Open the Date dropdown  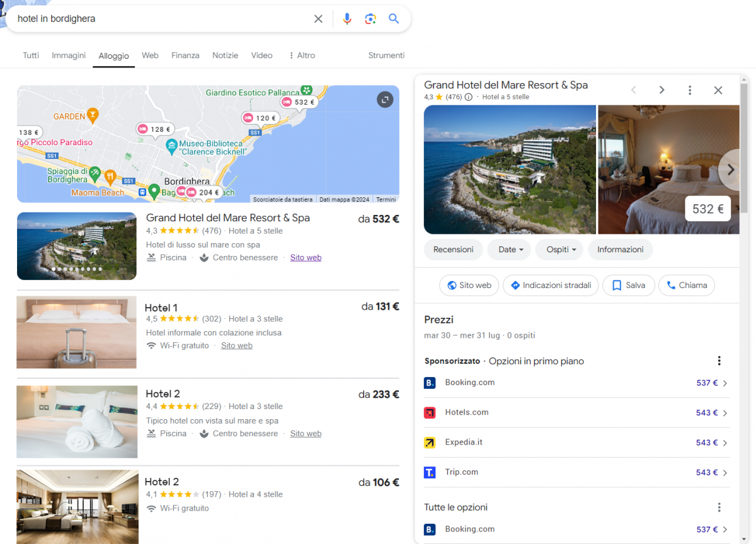(510, 250)
